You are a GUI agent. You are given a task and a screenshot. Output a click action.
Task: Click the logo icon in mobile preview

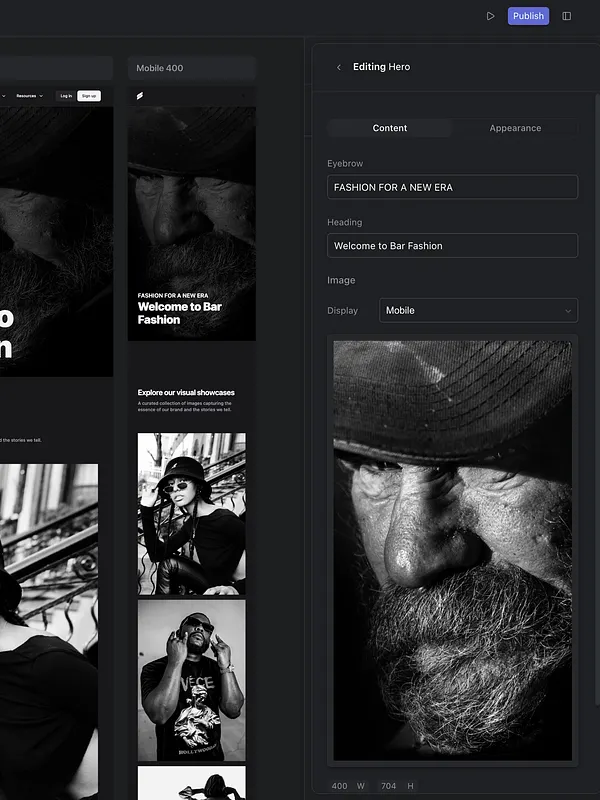click(x=140, y=96)
